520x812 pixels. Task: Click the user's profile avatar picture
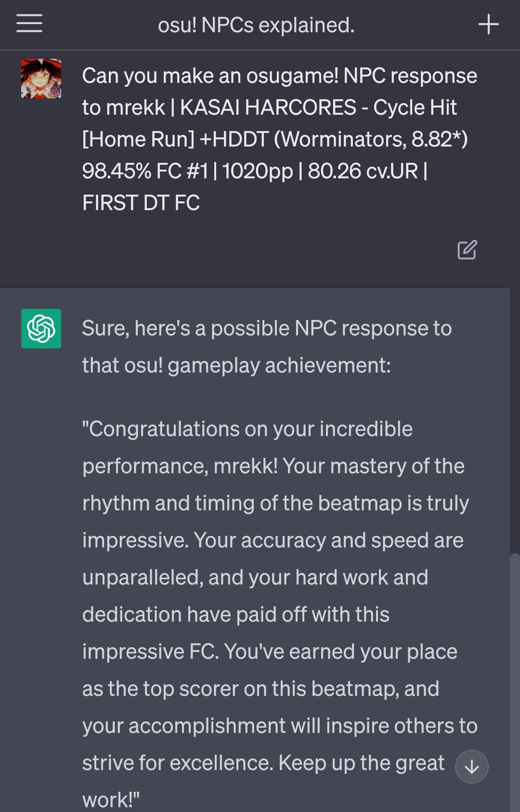click(41, 79)
